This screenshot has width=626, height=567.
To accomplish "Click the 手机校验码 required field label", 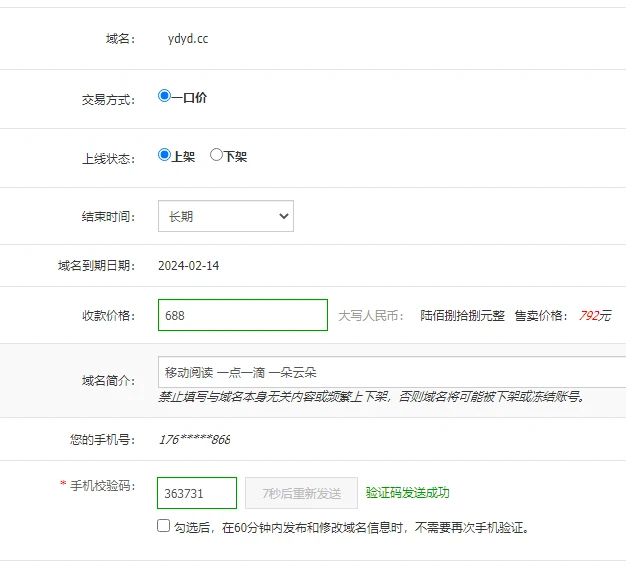I will pyautogui.click(x=100, y=486).
